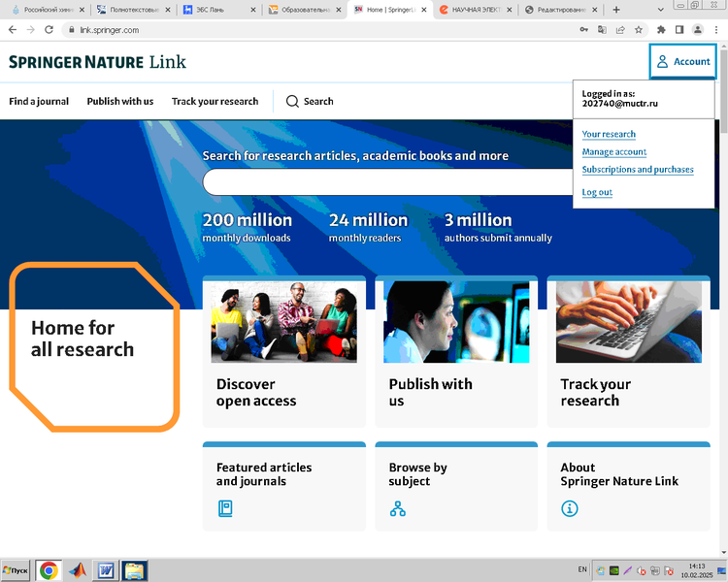Toggle the Account dropdown button
The height and width of the screenshot is (582, 728).
(x=682, y=61)
